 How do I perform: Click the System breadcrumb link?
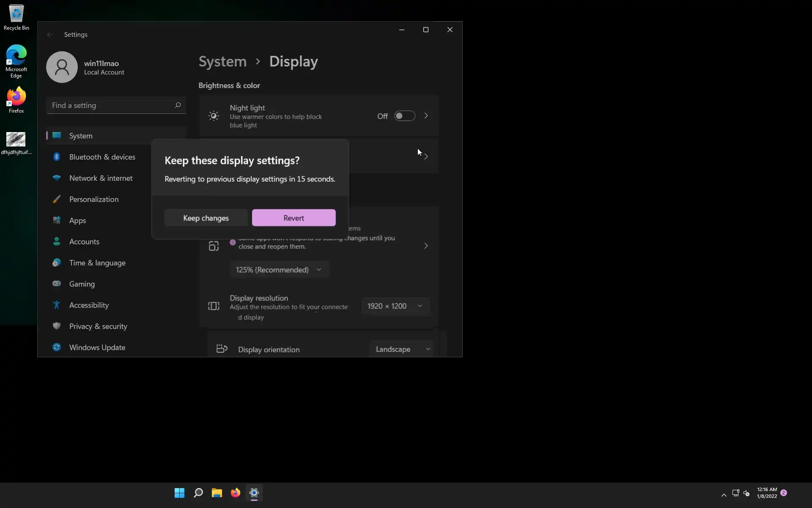[x=222, y=61]
